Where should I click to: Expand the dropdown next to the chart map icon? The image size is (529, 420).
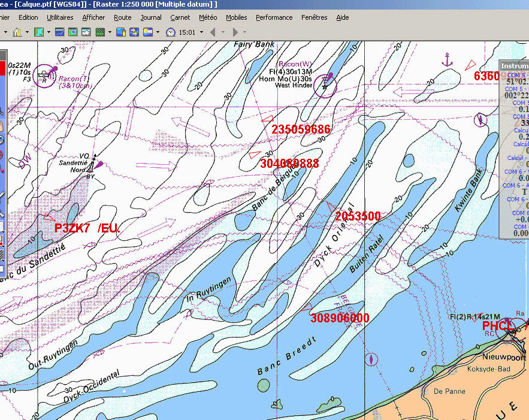pyautogui.click(x=49, y=32)
